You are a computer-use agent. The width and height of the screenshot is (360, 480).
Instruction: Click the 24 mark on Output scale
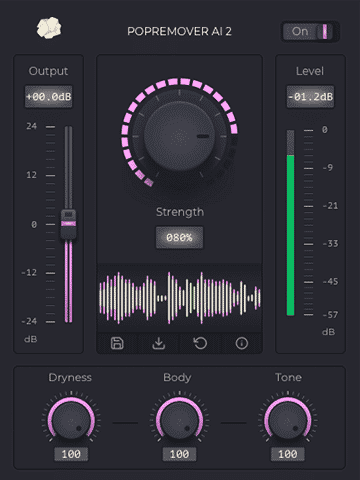click(32, 126)
